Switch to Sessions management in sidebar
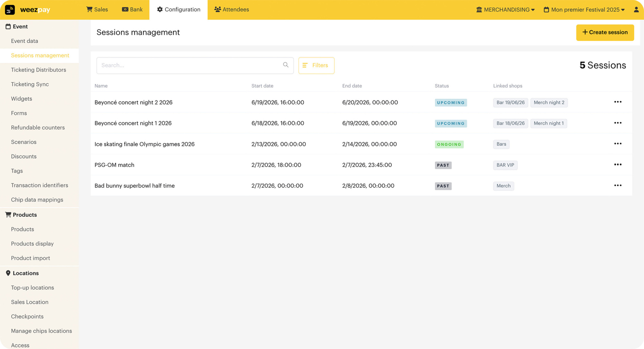The height and width of the screenshot is (349, 644). tap(40, 55)
